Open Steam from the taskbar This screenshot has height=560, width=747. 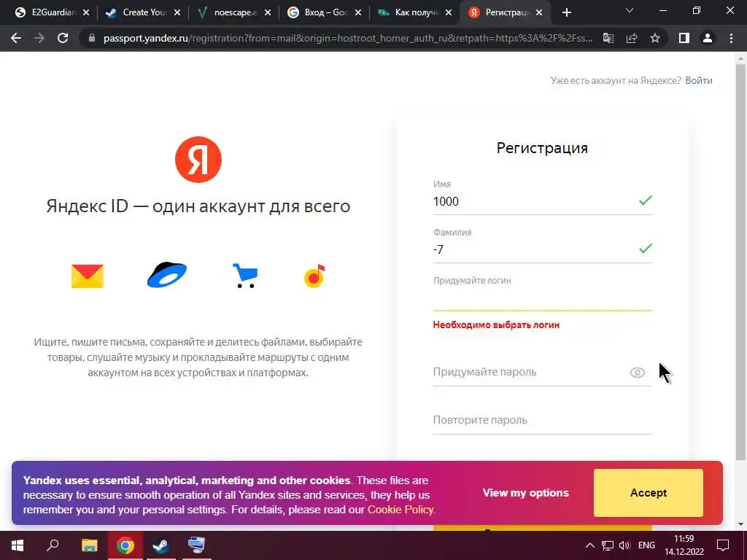pos(160,545)
